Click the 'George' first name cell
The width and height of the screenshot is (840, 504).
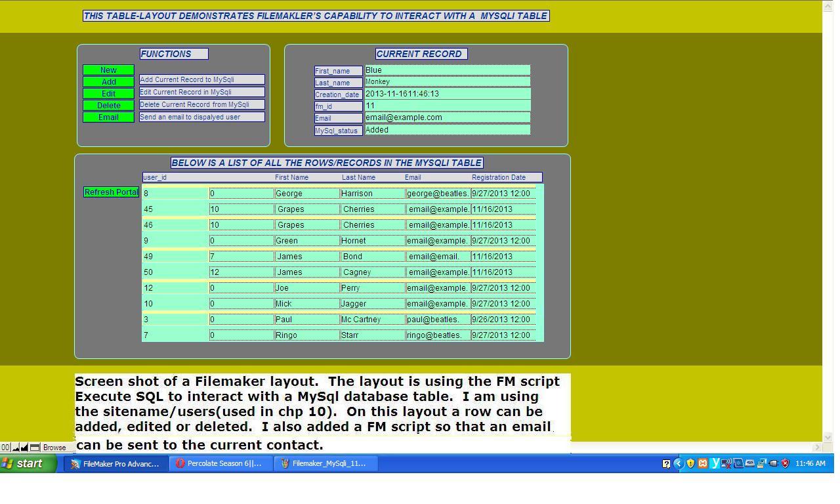(x=306, y=194)
